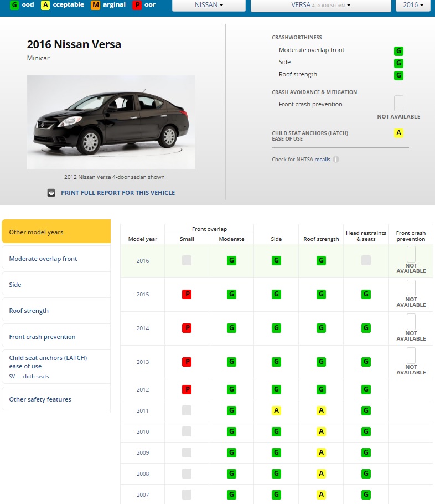The image size is (435, 504).
Task: Click the 2013 model year cell
Action: tap(143, 362)
